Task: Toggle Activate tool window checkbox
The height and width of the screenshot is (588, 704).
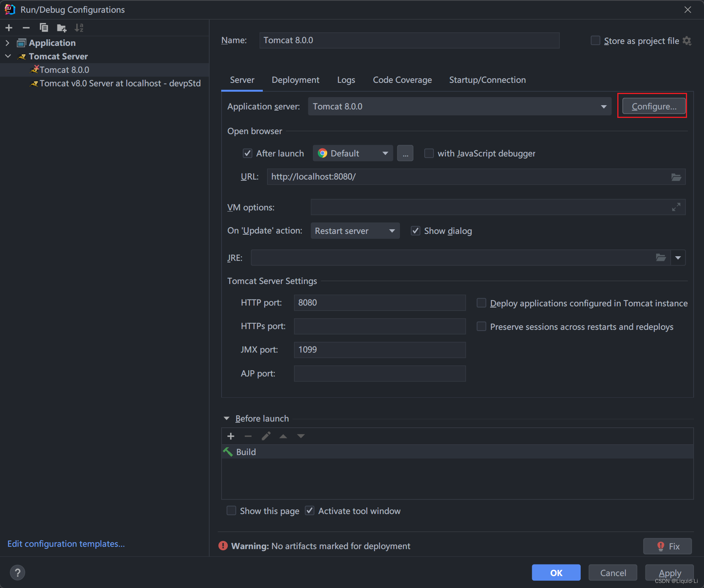Action: click(309, 511)
